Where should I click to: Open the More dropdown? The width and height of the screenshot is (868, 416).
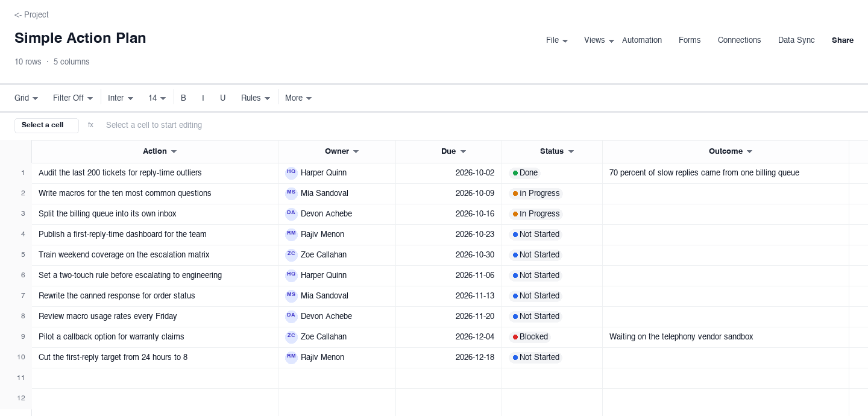coord(298,98)
